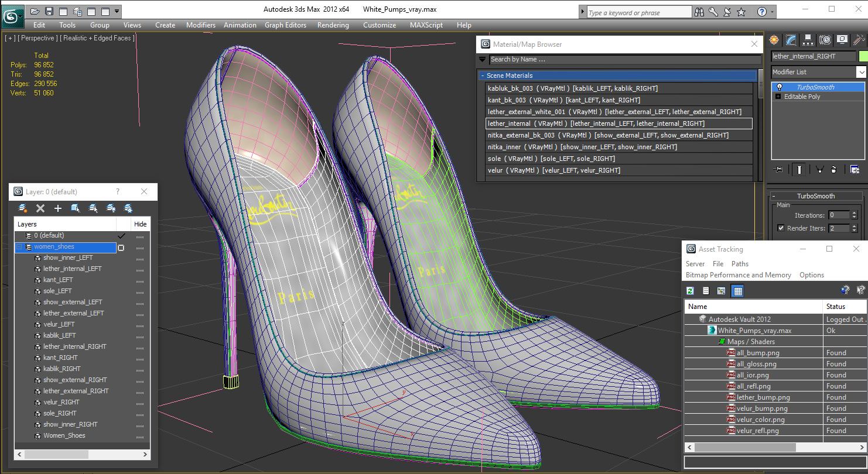Screen dimensions: 868x474
Task: Open the Hierarchy command panel tab
Action: [x=808, y=40]
